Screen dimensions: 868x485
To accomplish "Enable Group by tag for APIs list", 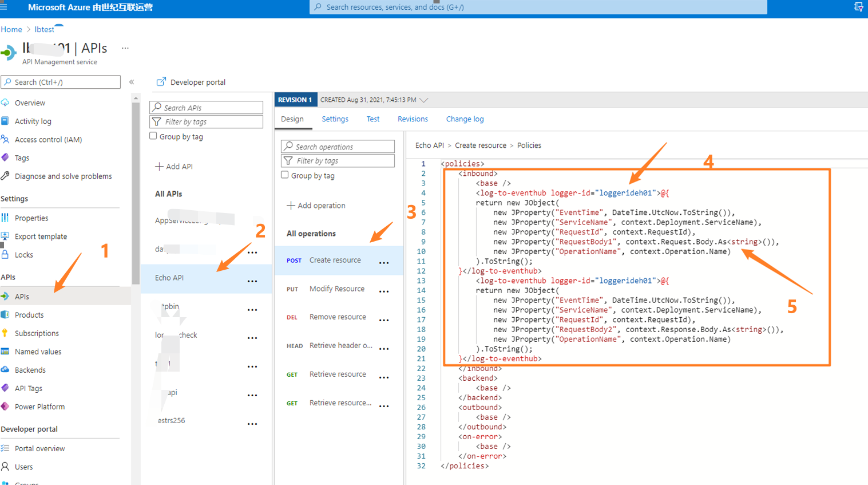I will coord(153,136).
